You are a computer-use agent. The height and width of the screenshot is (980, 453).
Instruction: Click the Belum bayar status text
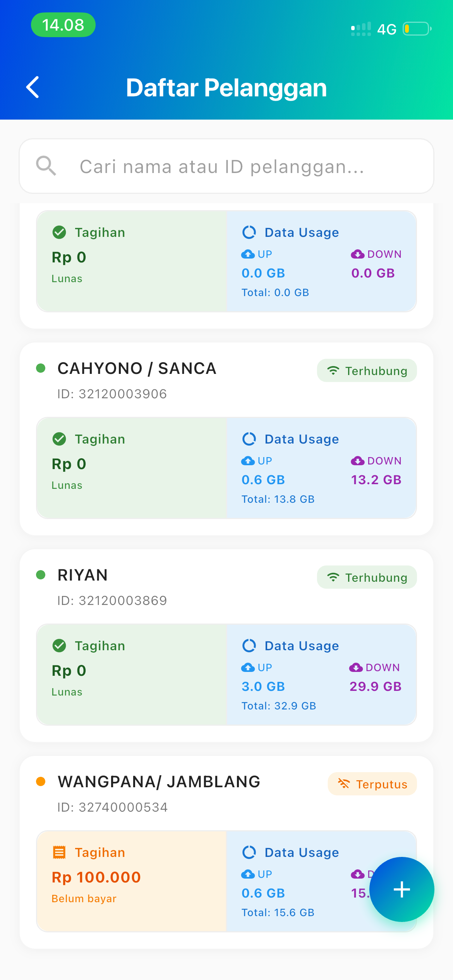coord(84,899)
